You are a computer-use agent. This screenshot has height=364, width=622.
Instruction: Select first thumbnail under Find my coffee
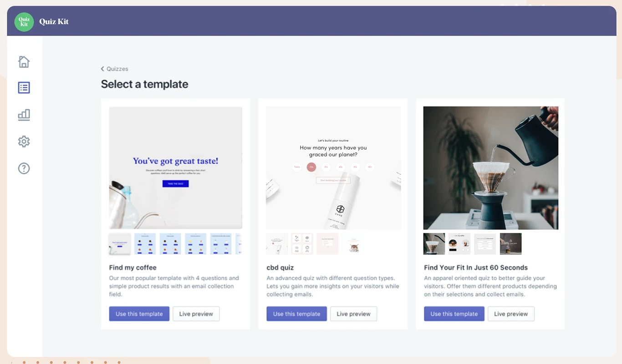coord(120,244)
